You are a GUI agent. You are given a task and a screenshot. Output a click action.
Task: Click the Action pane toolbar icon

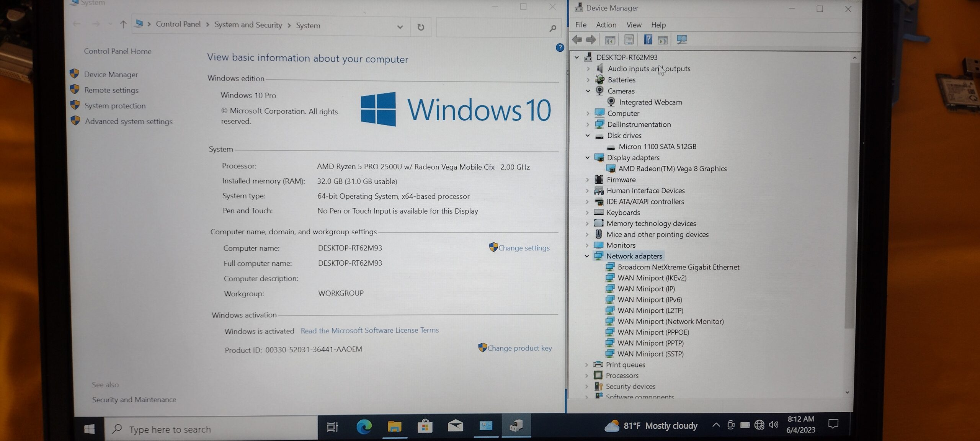pyautogui.click(x=663, y=40)
